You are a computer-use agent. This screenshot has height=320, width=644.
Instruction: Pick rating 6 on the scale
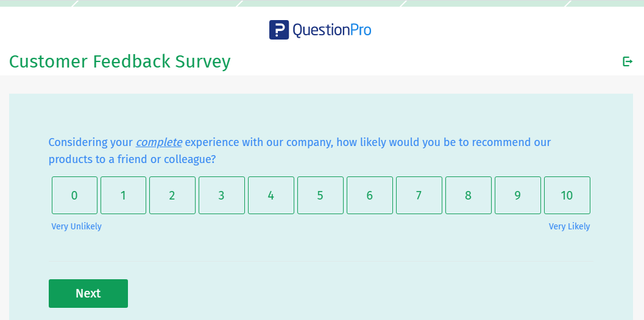tap(370, 195)
